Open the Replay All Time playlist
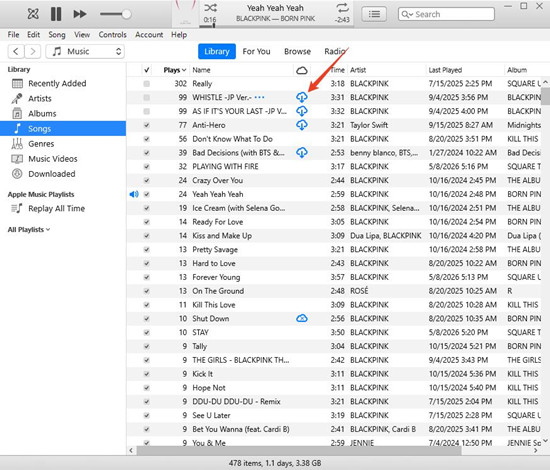Screen dimensions: 550x470 63,209
